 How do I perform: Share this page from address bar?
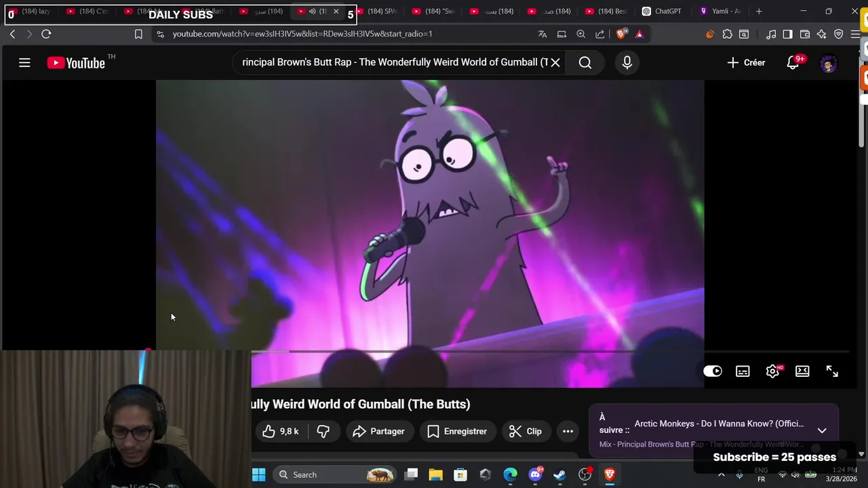tap(599, 34)
